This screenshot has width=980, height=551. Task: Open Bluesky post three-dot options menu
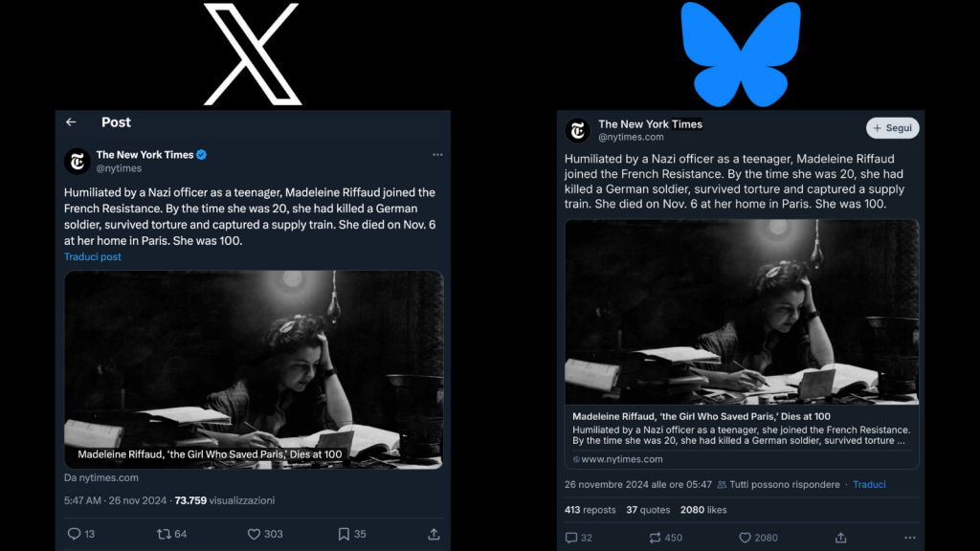click(x=910, y=538)
